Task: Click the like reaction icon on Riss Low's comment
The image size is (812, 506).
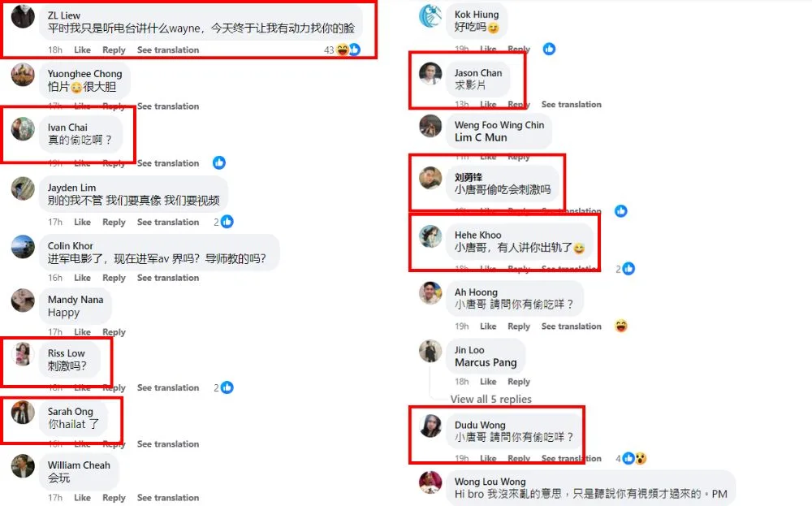Action: click(227, 387)
